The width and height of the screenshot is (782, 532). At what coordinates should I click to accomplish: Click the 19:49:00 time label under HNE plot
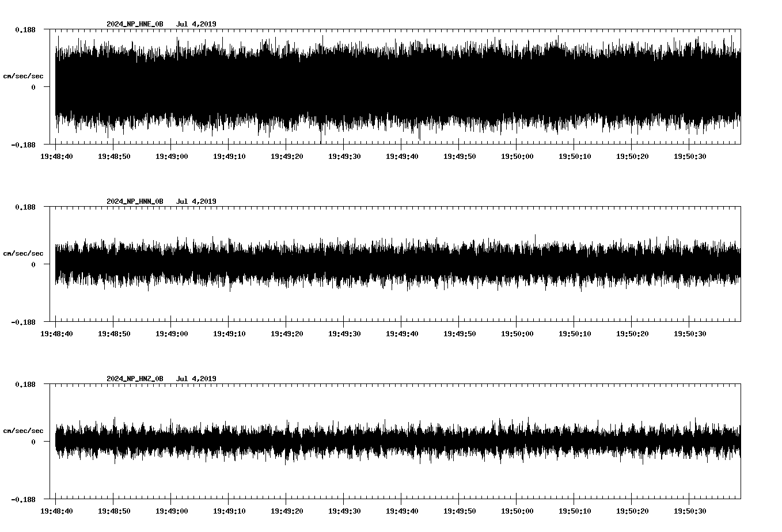pos(172,157)
